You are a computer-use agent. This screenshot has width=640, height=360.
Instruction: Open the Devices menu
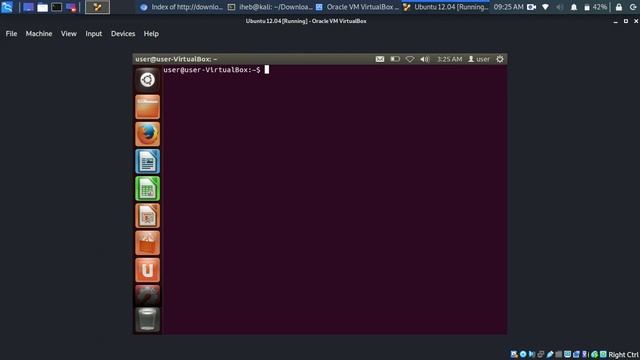coord(123,34)
